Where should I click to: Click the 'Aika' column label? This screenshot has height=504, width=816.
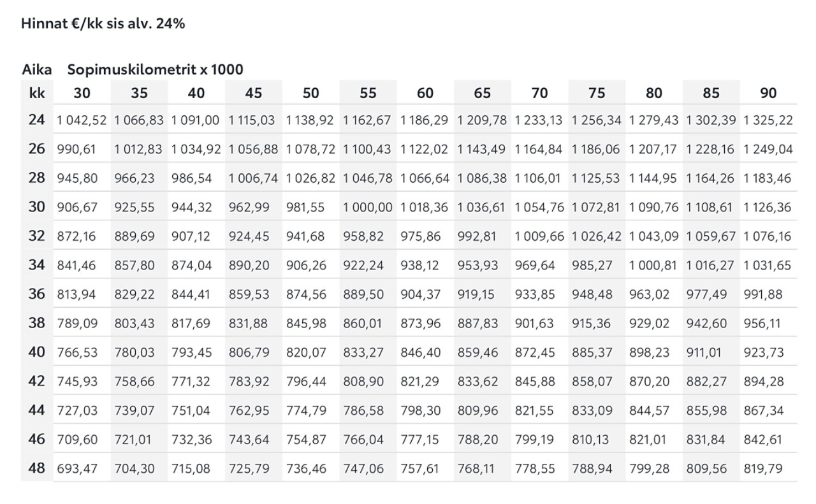37,69
